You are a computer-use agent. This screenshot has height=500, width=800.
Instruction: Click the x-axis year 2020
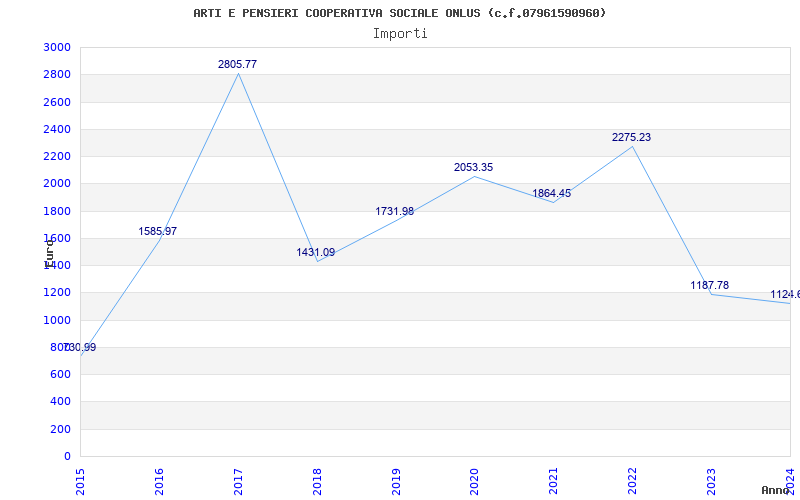click(x=474, y=481)
